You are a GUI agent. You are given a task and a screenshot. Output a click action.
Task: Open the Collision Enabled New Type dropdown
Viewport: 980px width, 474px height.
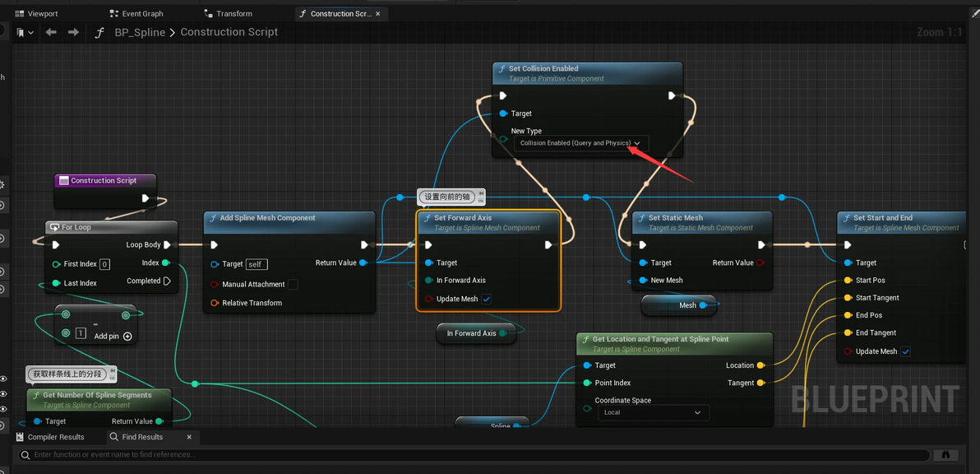pos(580,143)
